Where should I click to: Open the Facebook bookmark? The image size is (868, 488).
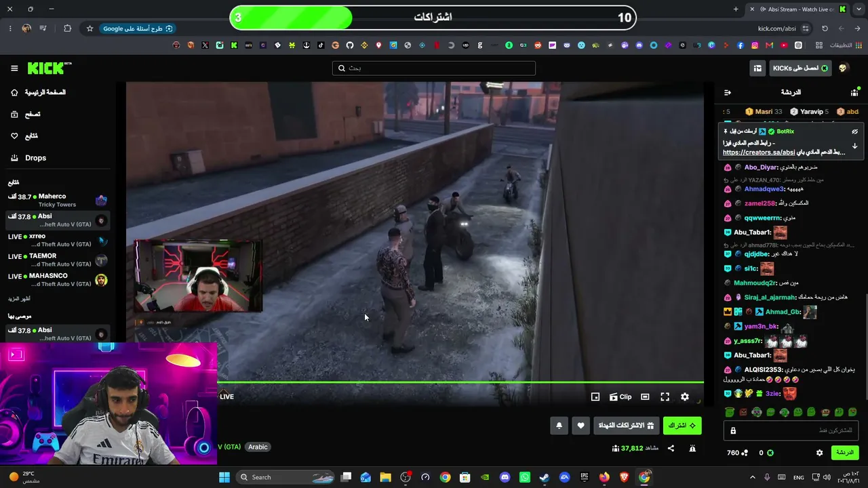pyautogui.click(x=741, y=45)
